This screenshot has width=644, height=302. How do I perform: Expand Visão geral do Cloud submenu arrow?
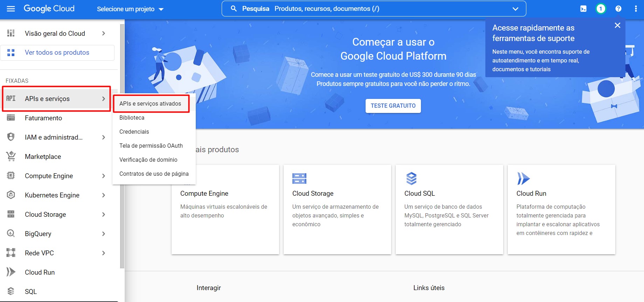103,33
